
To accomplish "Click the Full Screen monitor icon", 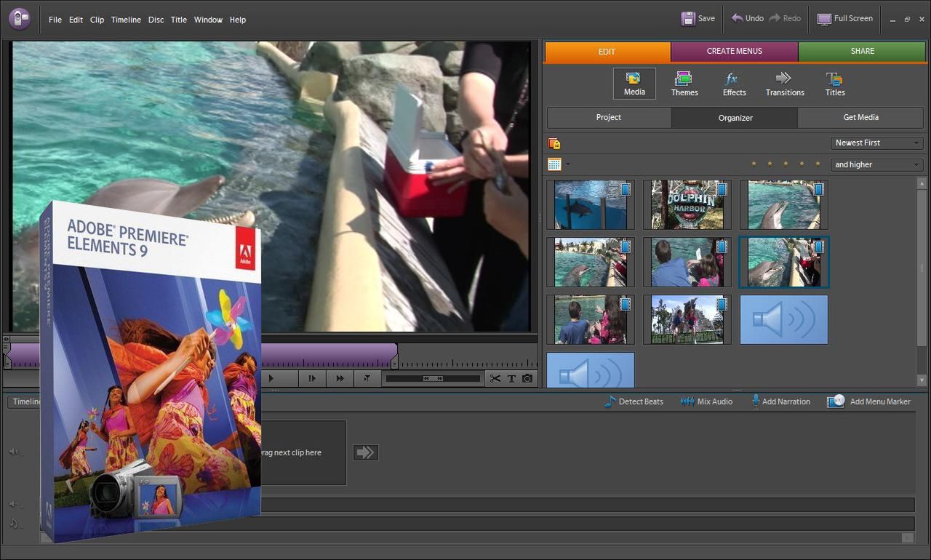I will click(x=824, y=19).
